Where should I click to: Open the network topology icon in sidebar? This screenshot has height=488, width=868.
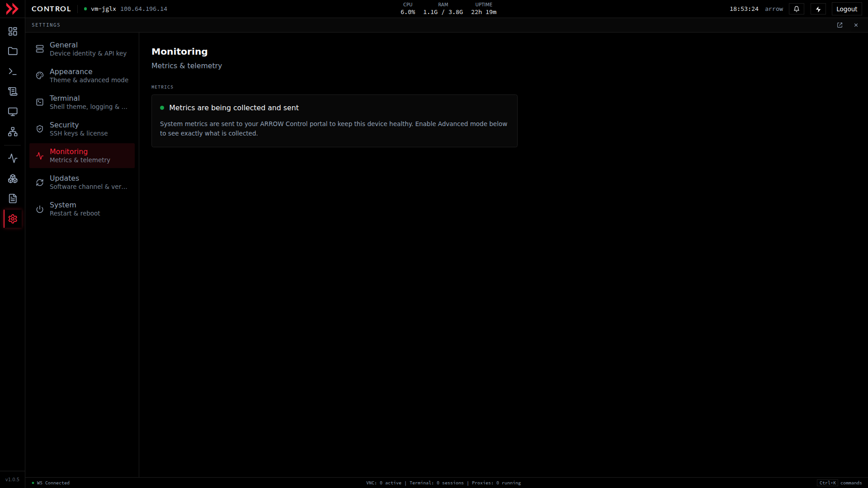click(x=13, y=131)
